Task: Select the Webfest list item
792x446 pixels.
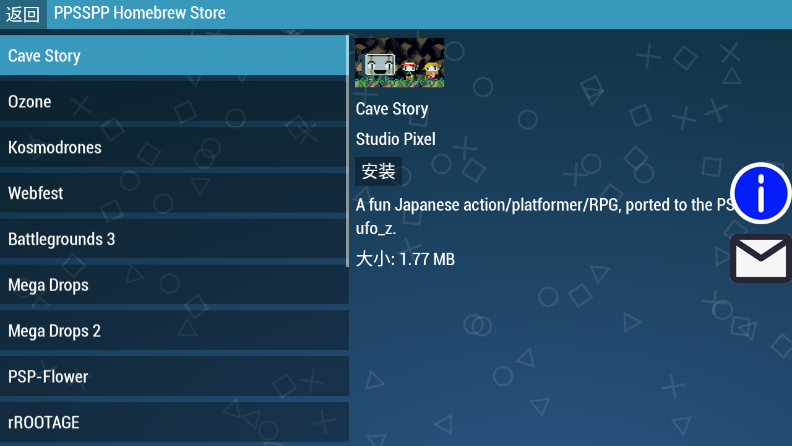Action: (x=174, y=193)
